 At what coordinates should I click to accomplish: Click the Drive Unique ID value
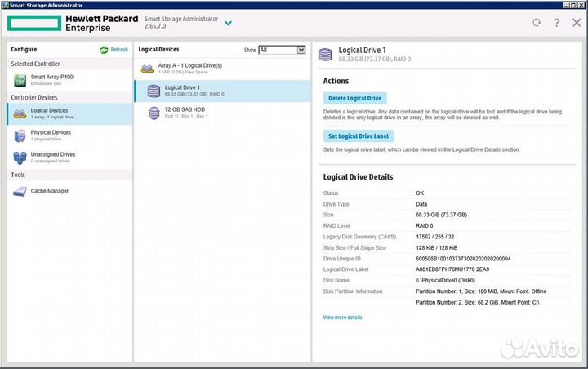[463, 259]
